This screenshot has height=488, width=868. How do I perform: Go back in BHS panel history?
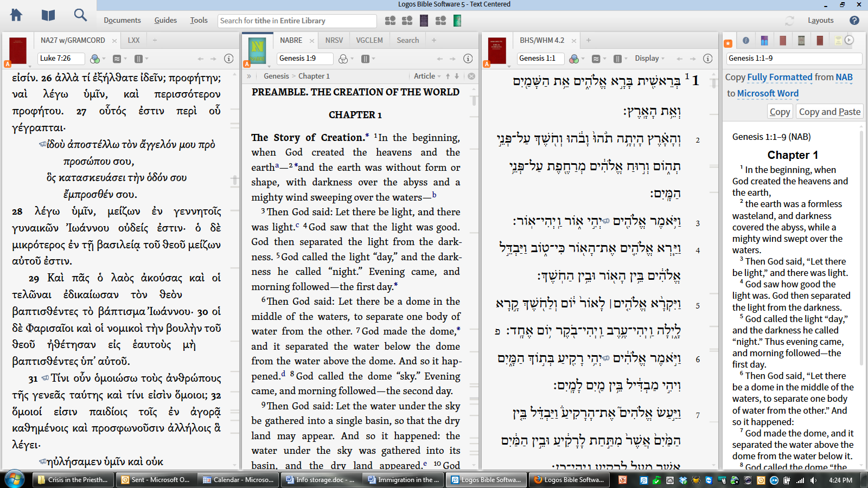click(680, 59)
